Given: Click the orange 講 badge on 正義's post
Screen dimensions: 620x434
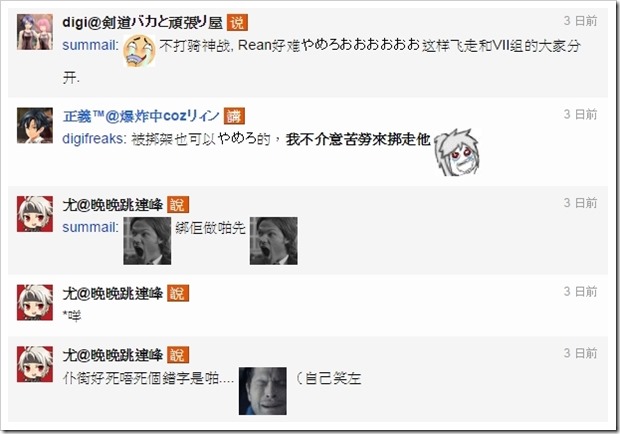Looking at the screenshot, I should pos(234,116).
